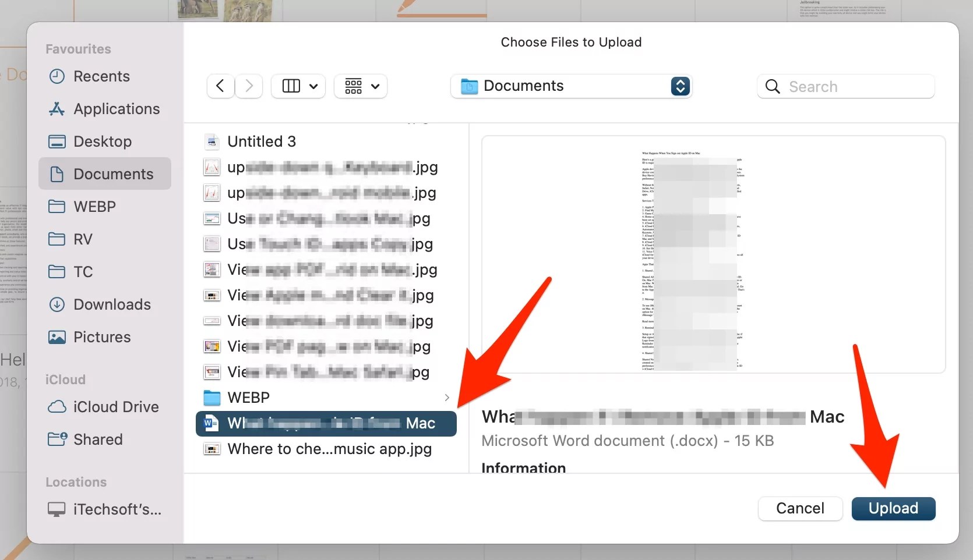Open the Documents path selector stepper
Screen dimensions: 973x560
click(679, 86)
